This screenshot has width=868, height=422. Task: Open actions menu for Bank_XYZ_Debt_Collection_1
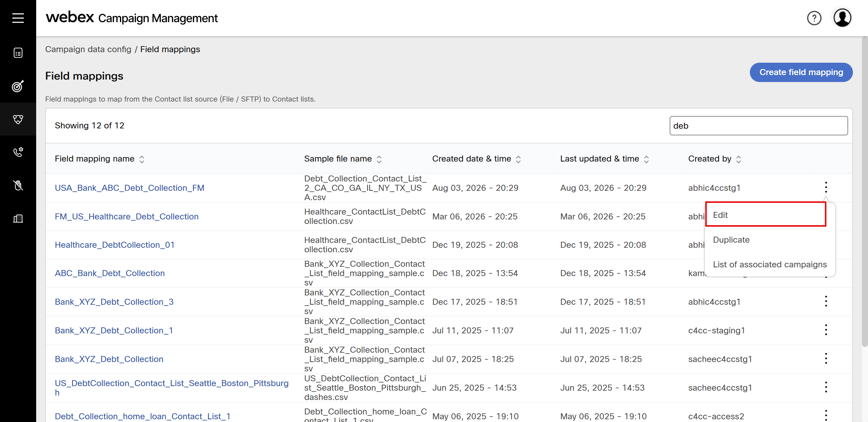pyautogui.click(x=826, y=330)
